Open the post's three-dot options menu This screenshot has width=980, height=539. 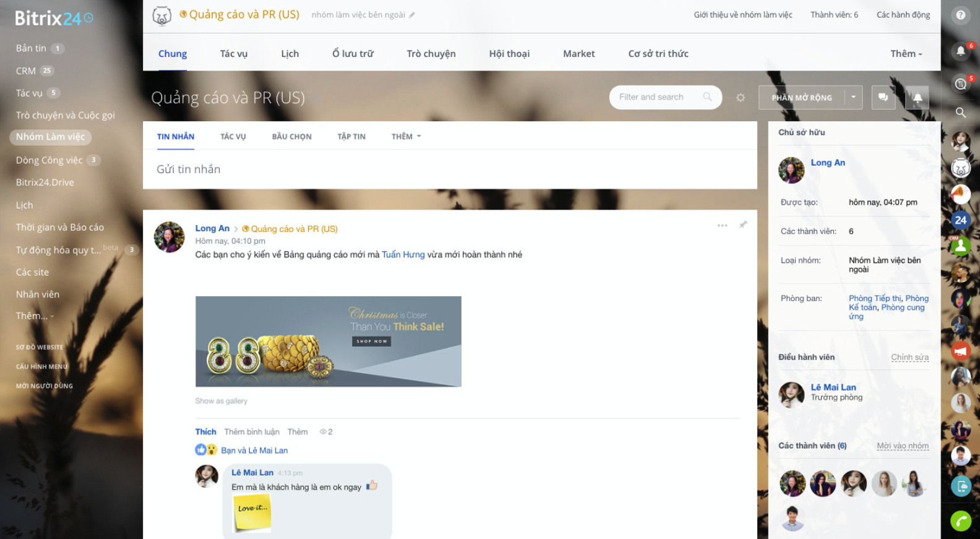[722, 226]
